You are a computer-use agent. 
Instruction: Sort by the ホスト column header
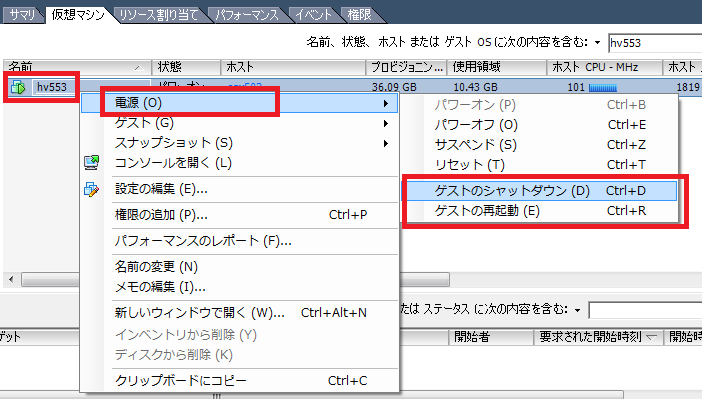coord(293,67)
